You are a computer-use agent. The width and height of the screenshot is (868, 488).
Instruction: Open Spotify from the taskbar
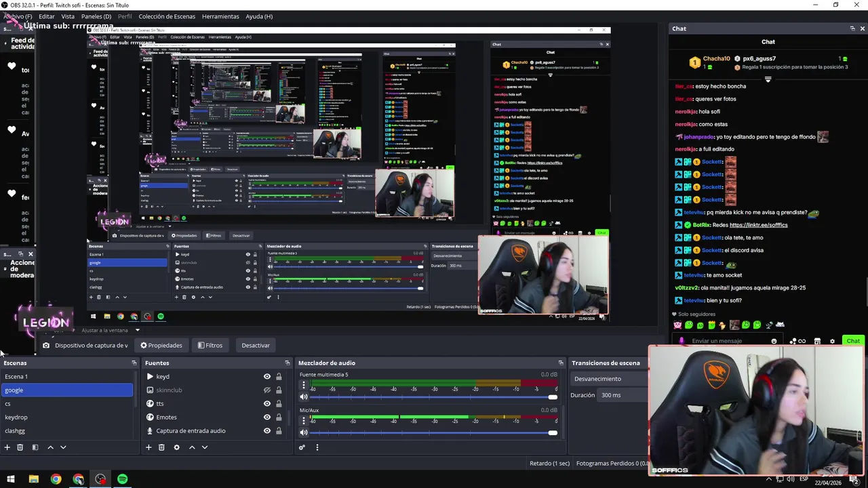tap(122, 479)
